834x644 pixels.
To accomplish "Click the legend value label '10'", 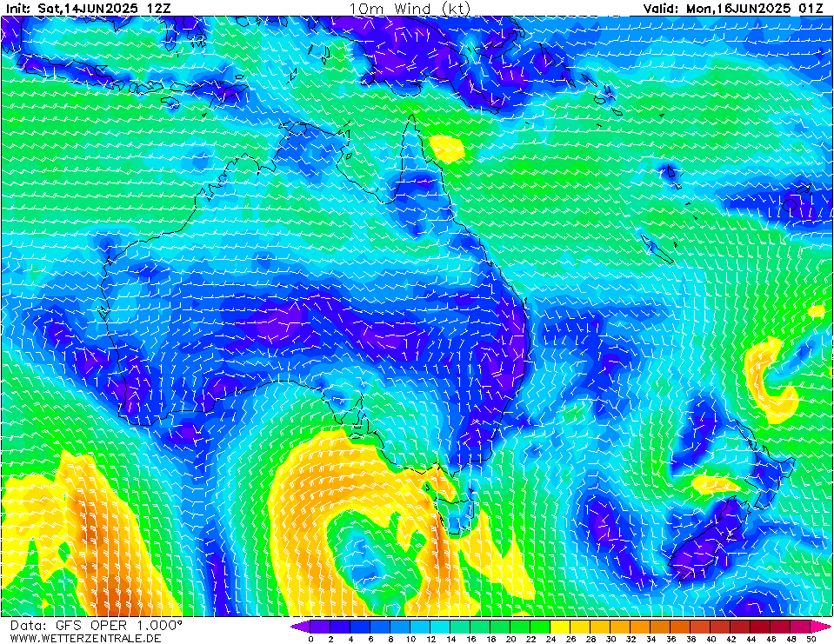I will pos(410,639).
